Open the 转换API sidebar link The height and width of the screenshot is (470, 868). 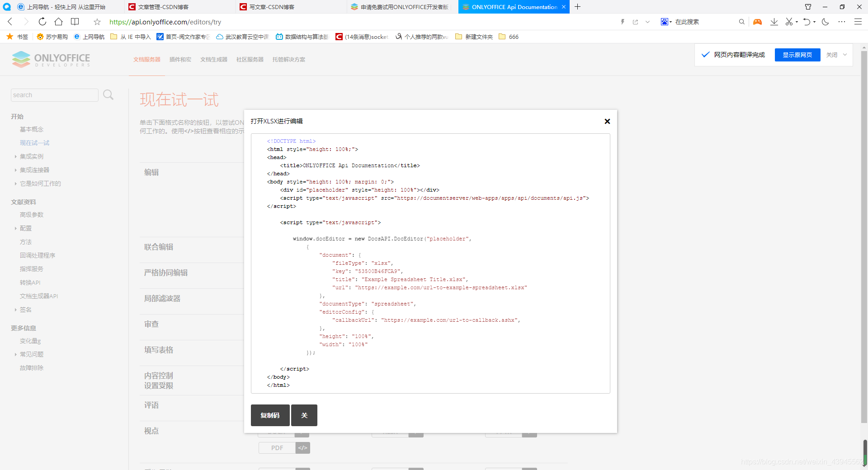point(30,282)
